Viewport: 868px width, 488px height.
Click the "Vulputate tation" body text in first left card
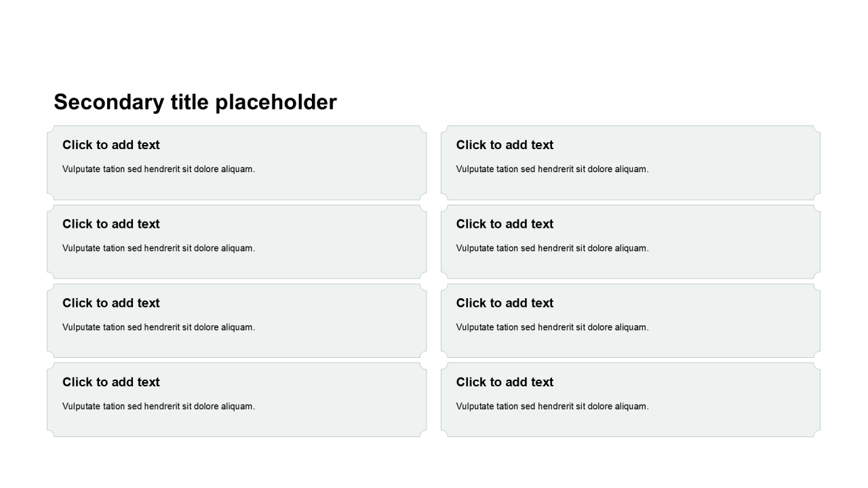[159, 169]
